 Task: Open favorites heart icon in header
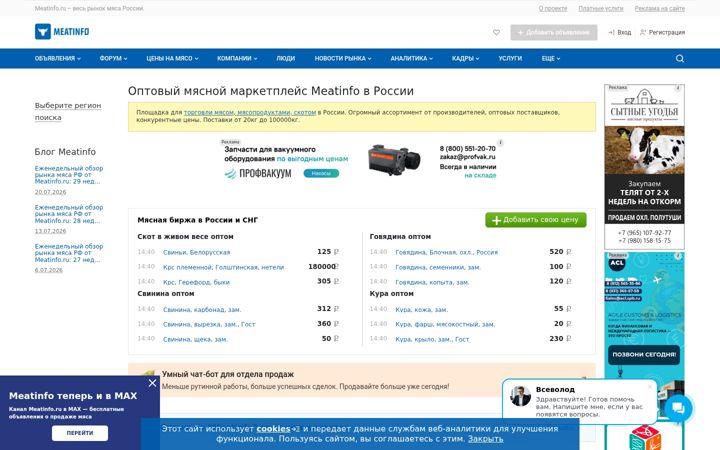point(496,32)
